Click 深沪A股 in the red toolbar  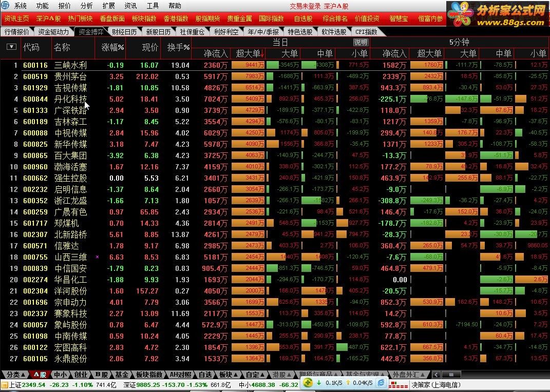click(x=48, y=18)
